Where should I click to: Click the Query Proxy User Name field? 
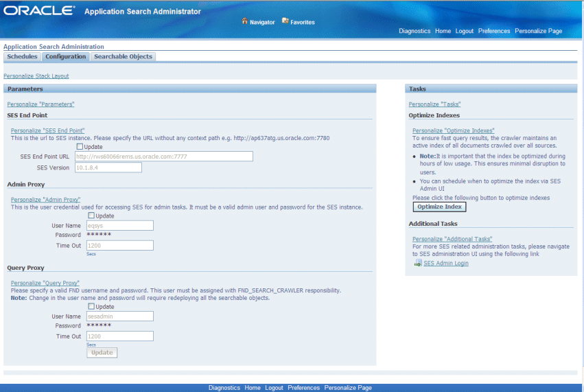click(x=120, y=316)
